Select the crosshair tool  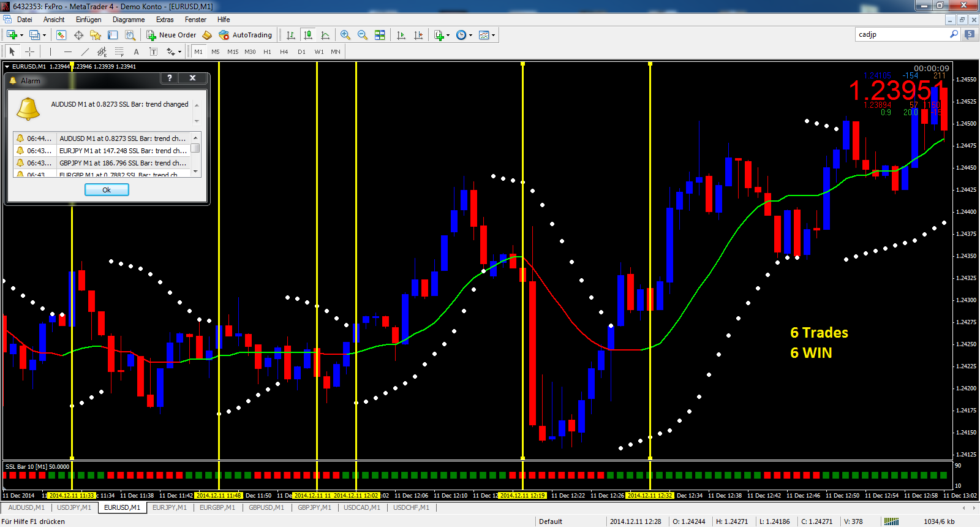pyautogui.click(x=29, y=51)
